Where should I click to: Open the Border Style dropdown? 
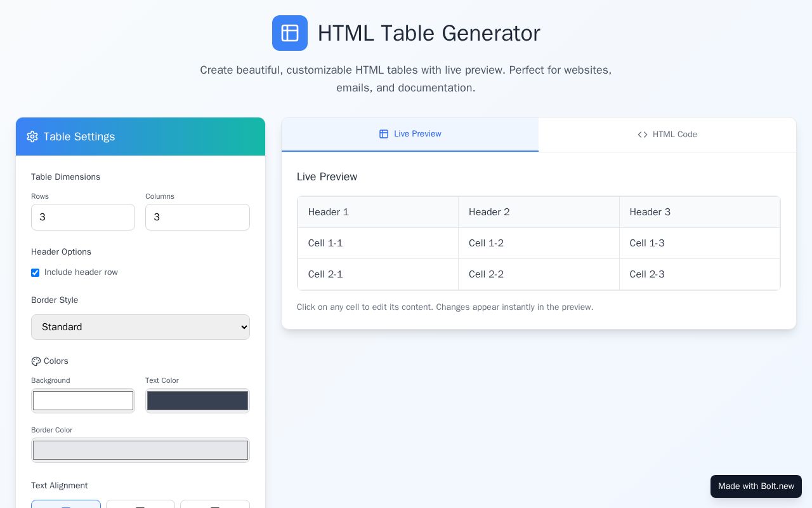click(x=140, y=327)
